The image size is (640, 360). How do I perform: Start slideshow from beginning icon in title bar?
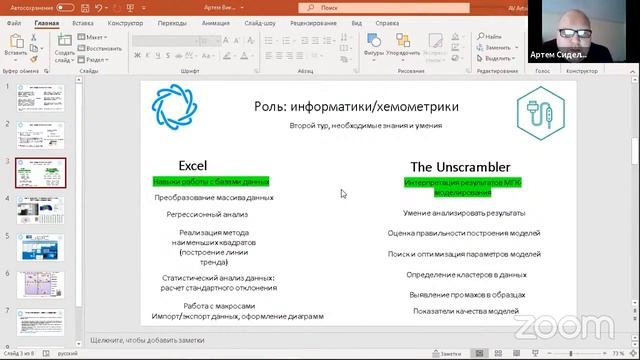(x=131, y=8)
